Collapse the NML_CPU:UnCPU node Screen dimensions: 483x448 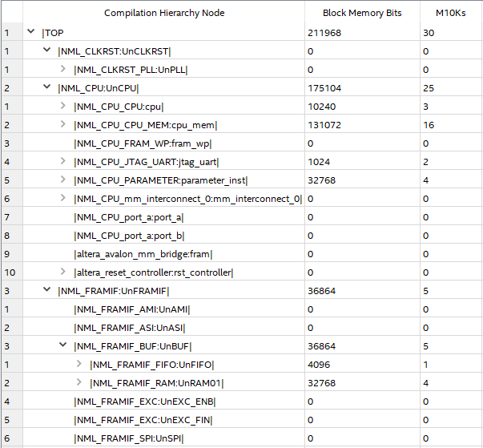pos(46,87)
